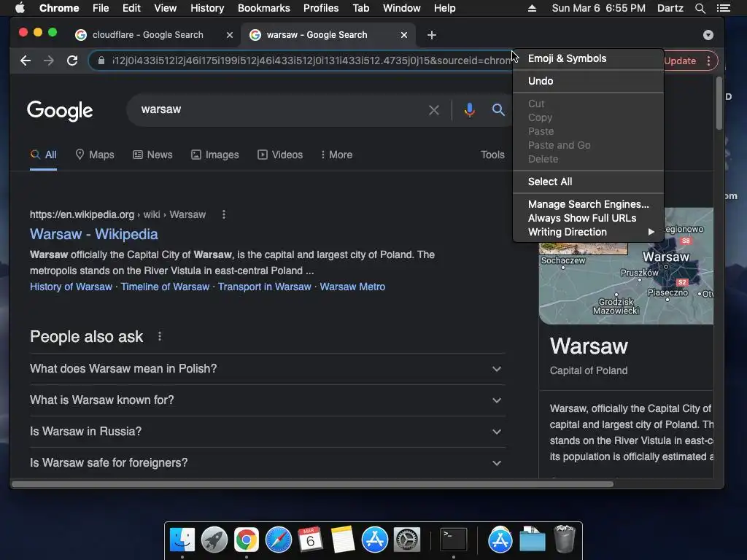Open the History of Warsaw sublink
The width and height of the screenshot is (747, 560).
coord(71,287)
